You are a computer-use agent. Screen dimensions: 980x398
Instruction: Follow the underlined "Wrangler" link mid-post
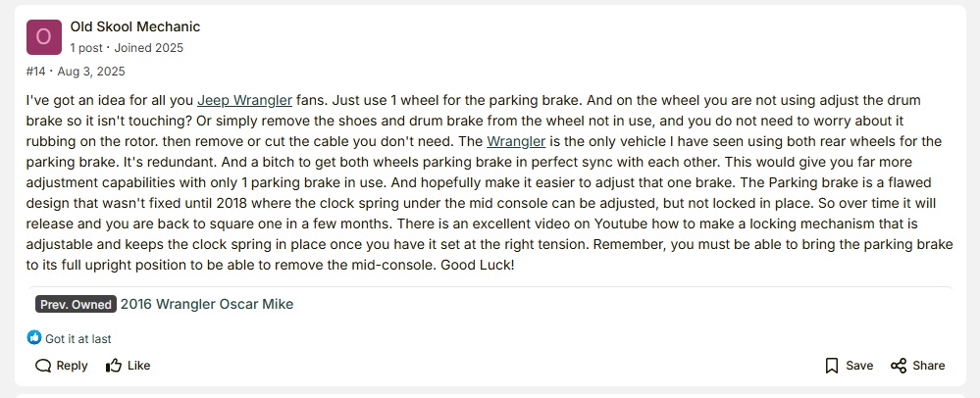pos(516,141)
